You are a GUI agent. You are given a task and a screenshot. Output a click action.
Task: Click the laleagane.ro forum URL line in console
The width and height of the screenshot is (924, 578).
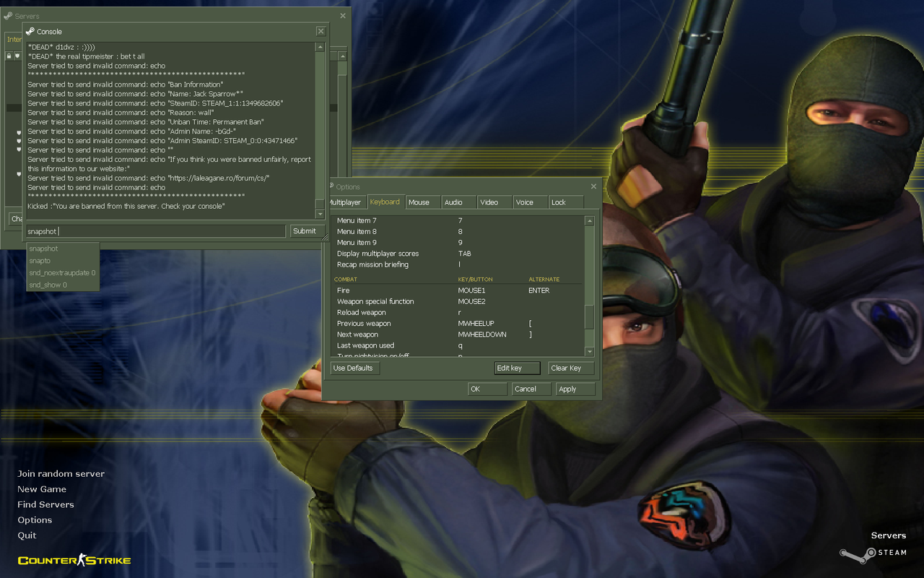[148, 178]
